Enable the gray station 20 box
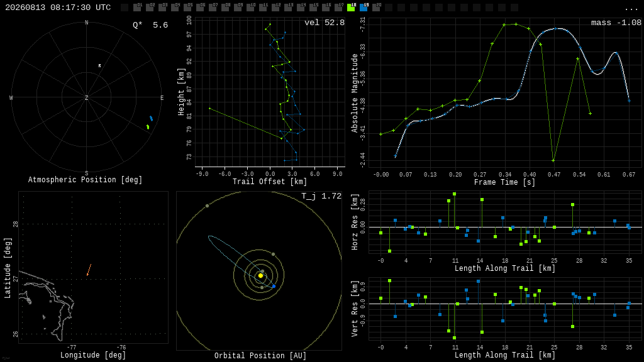 [376, 8]
